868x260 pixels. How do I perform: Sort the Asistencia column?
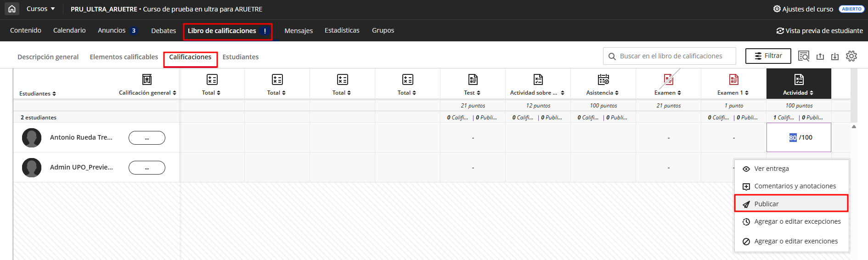[617, 93]
